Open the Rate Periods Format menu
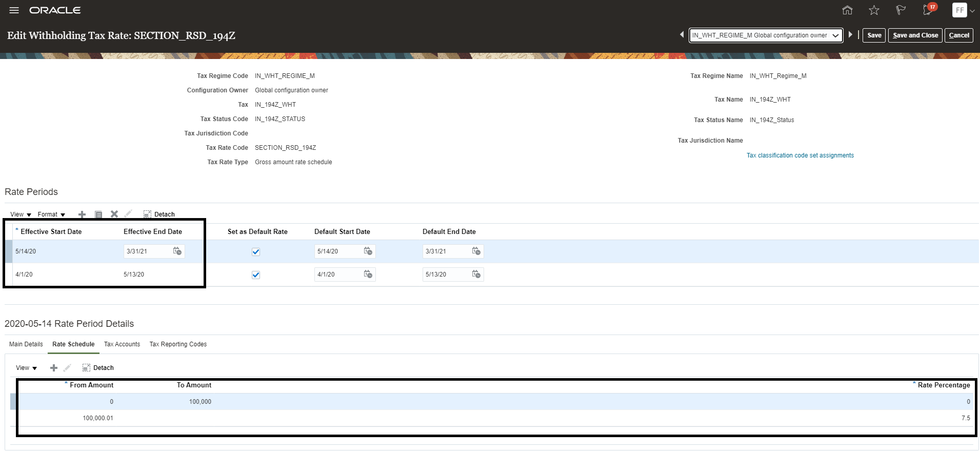The height and width of the screenshot is (451, 980). (x=51, y=214)
